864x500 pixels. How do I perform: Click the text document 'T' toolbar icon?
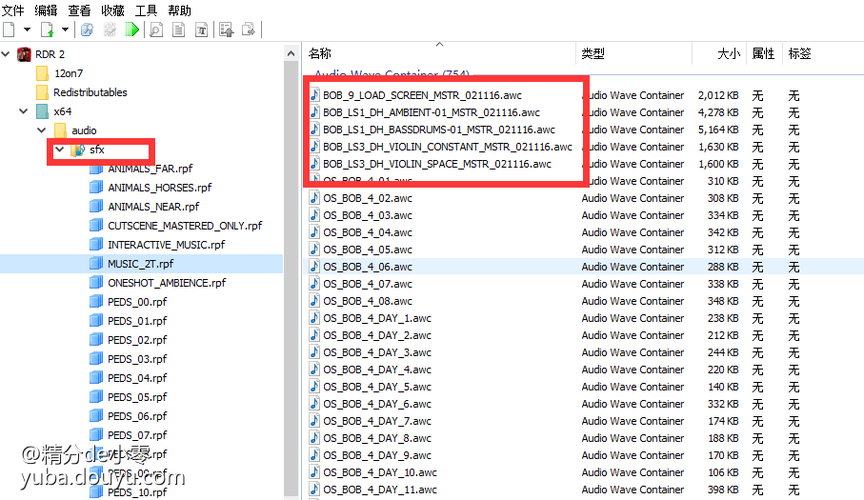(202, 29)
